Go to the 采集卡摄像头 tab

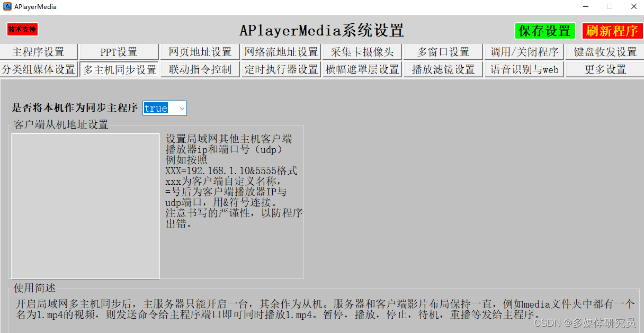362,52
